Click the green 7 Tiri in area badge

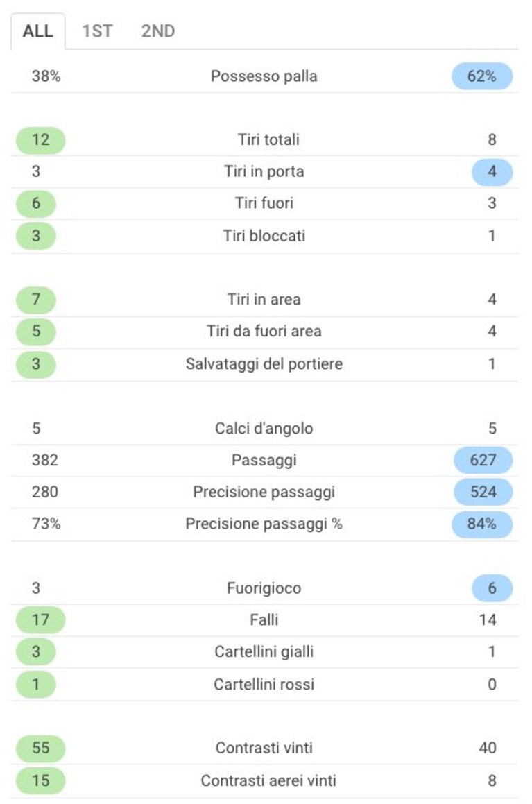pyautogui.click(x=36, y=300)
